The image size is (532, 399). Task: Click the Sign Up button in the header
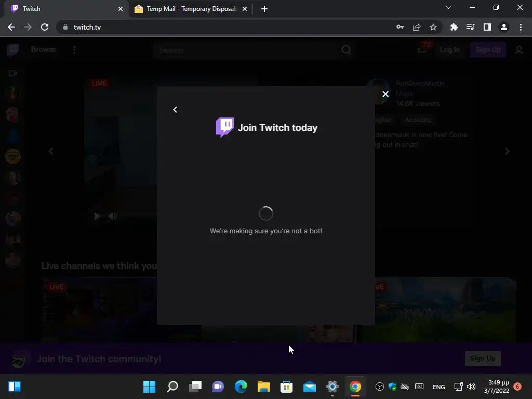pyautogui.click(x=488, y=50)
